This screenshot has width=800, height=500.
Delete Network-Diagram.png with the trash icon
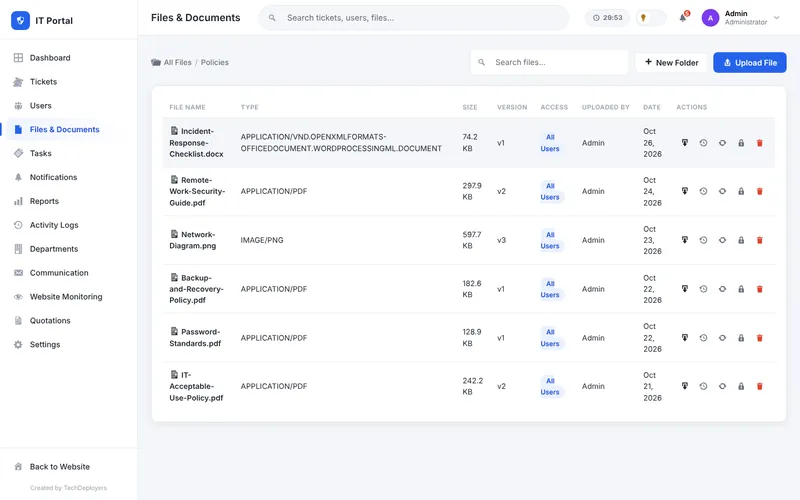click(x=759, y=240)
